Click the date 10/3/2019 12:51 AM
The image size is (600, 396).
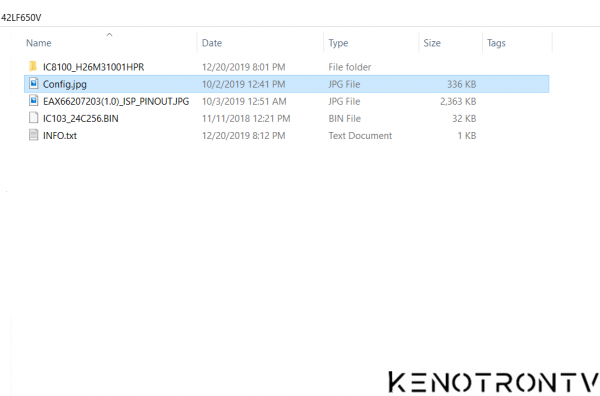pyautogui.click(x=244, y=101)
